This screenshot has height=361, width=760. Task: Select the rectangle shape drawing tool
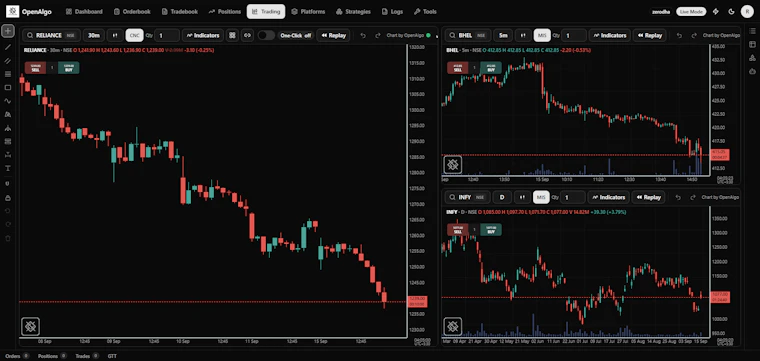point(8,88)
